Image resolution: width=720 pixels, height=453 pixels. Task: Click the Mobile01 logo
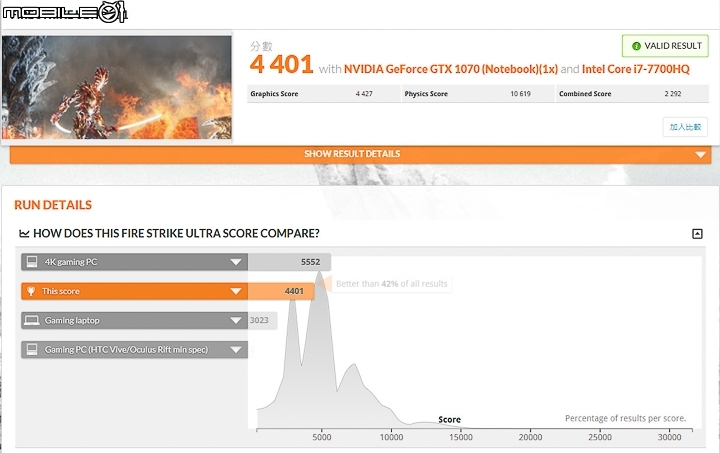[x=64, y=12]
